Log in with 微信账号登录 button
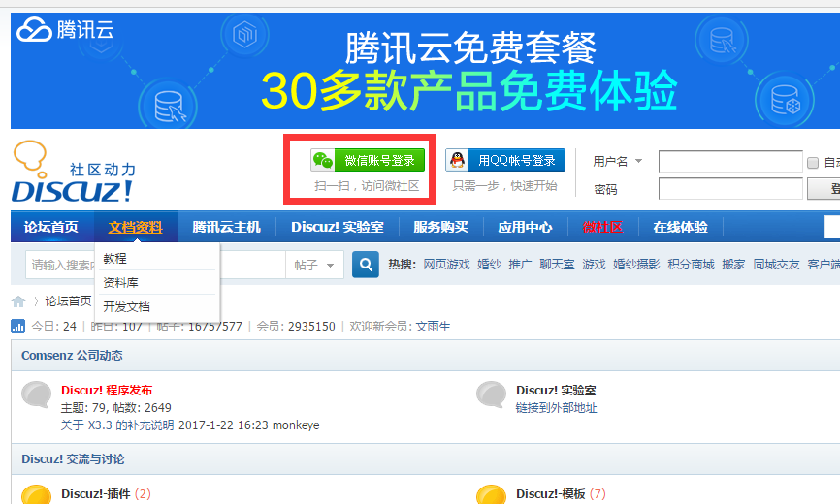Viewport: 840px width, 504px height. (x=368, y=160)
